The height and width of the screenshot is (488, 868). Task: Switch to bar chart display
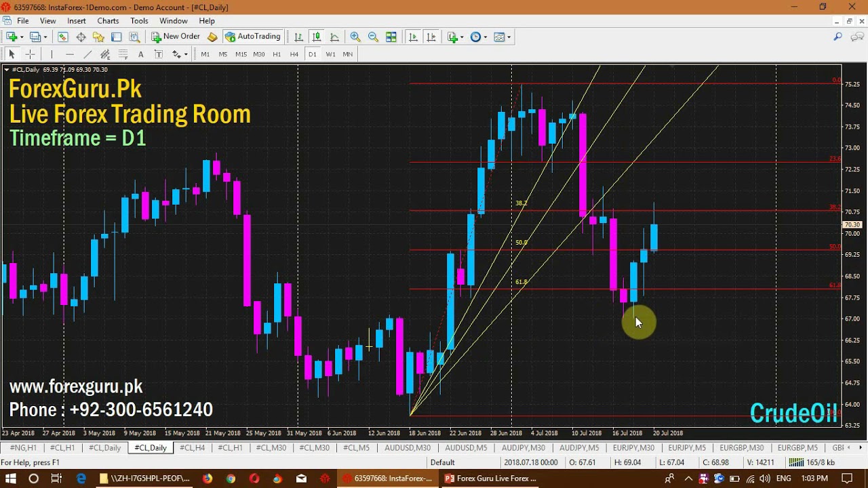point(298,37)
